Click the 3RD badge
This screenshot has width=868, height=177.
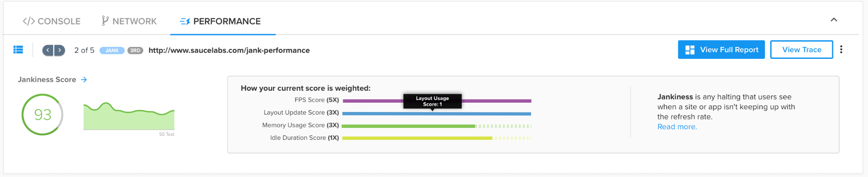coord(135,50)
